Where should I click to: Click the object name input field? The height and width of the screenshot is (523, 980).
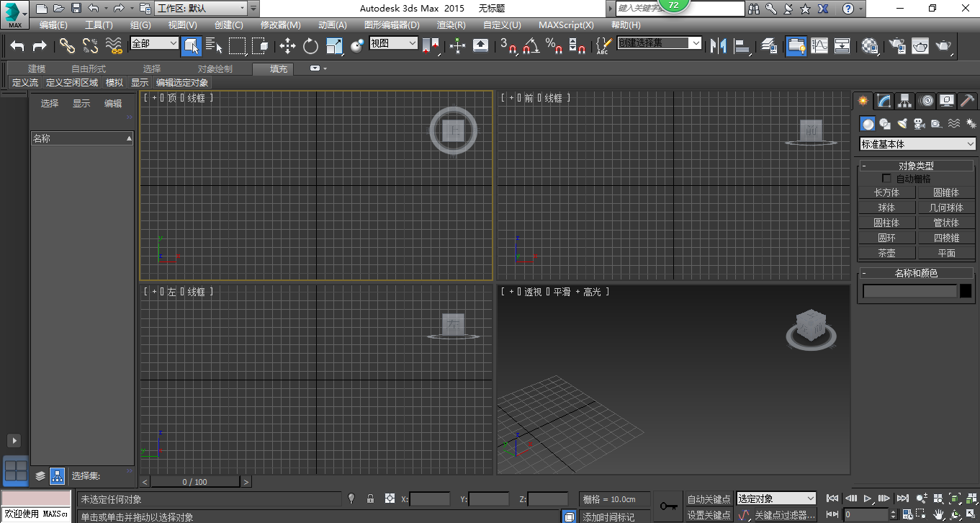(909, 291)
